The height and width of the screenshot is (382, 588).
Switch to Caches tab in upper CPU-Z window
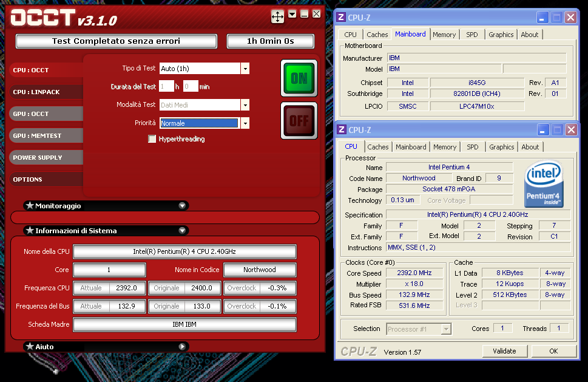[377, 35]
